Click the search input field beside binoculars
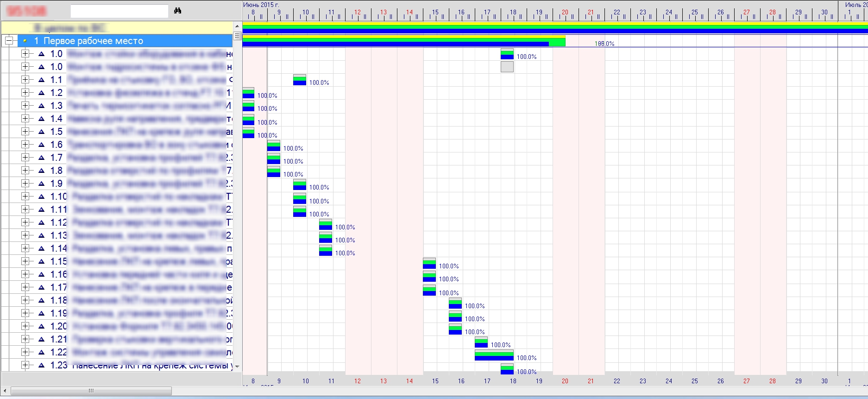 click(x=119, y=11)
